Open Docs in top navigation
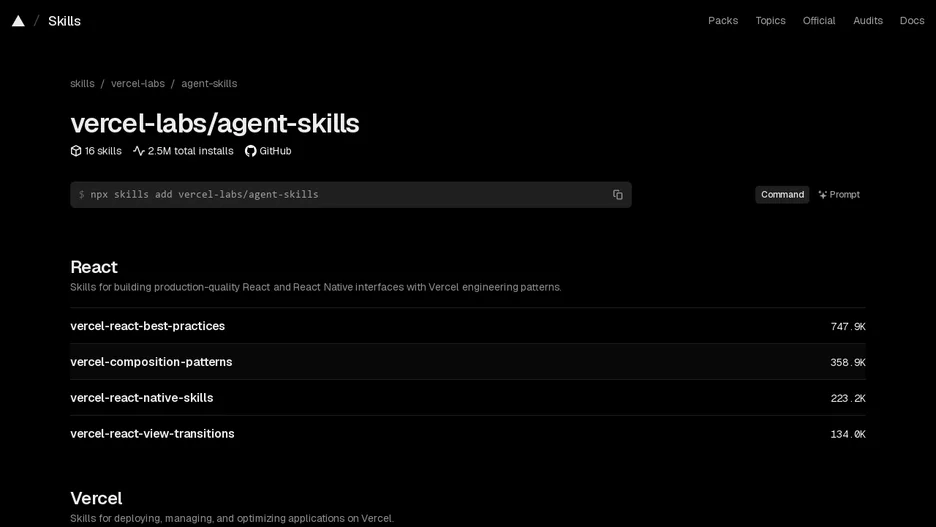 click(912, 21)
